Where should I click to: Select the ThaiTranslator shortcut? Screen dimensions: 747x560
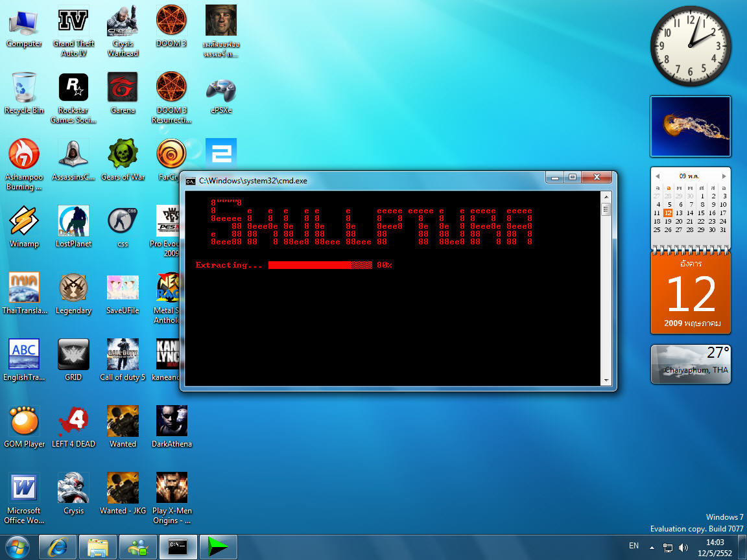click(24, 294)
